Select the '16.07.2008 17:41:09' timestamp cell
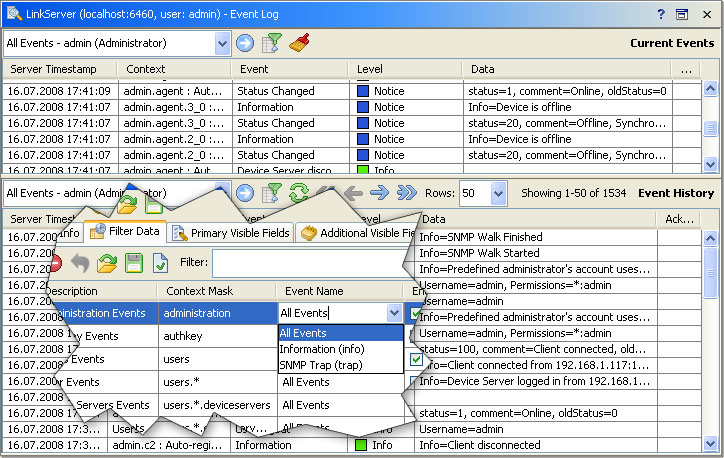 click(60, 91)
